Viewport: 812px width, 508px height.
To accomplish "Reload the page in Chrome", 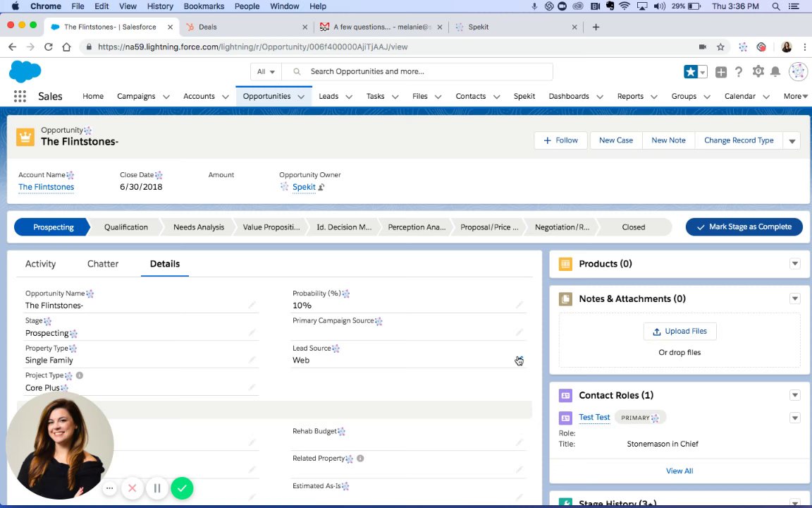I will click(x=48, y=47).
